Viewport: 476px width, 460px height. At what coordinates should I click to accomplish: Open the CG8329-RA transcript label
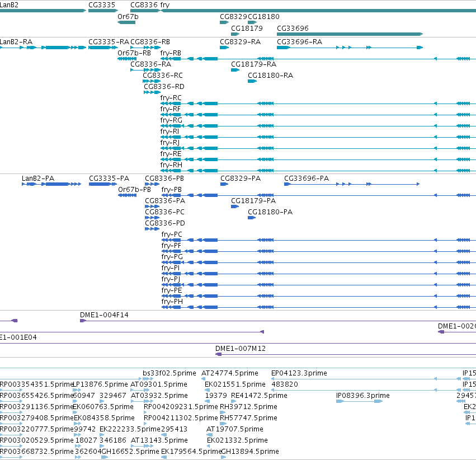pyautogui.click(x=240, y=41)
